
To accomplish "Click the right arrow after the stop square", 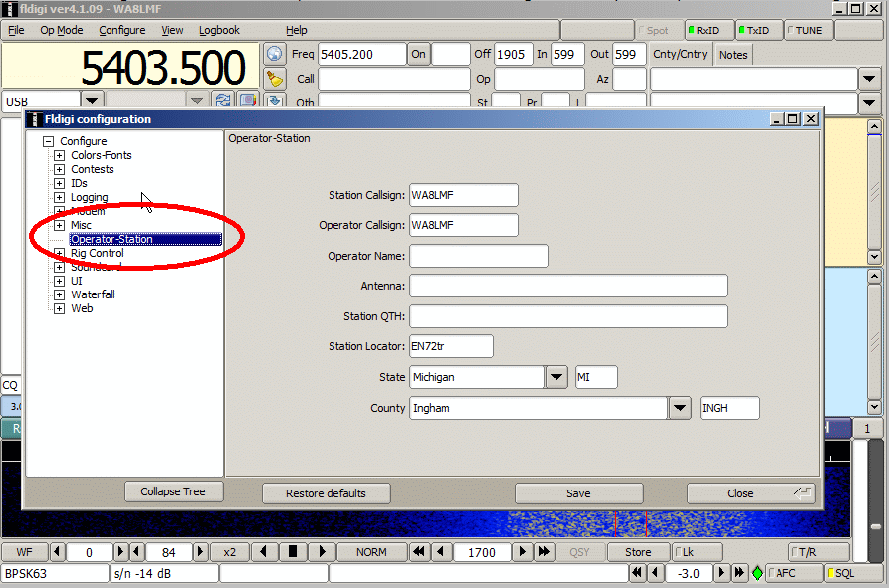I will [x=322, y=552].
